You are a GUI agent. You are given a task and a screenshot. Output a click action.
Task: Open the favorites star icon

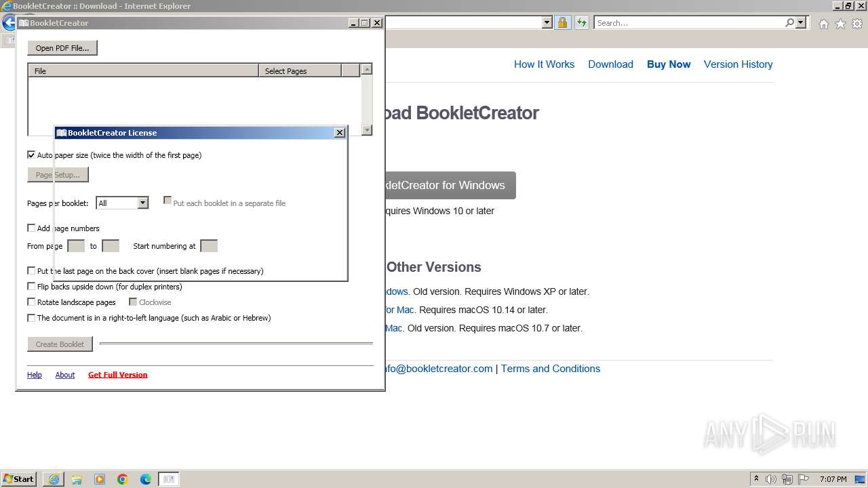click(840, 24)
